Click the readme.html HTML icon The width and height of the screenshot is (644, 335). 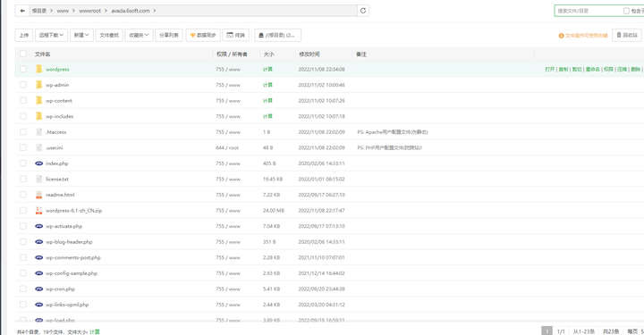[39, 195]
